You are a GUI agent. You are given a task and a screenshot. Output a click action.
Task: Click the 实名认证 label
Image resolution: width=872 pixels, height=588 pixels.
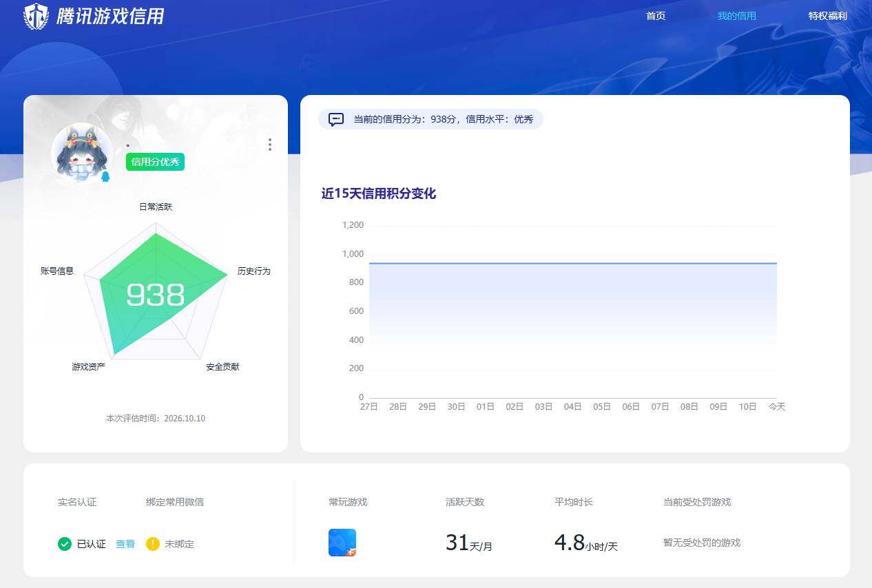click(77, 502)
